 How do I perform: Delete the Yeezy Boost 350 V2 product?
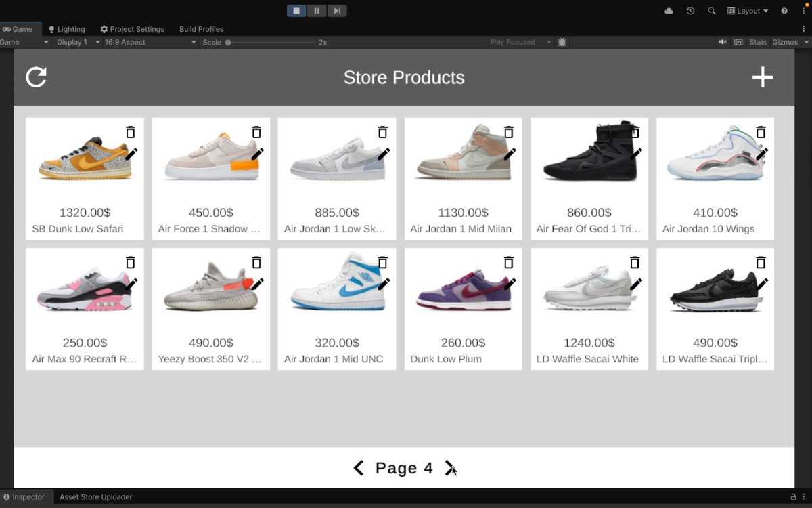click(x=256, y=262)
